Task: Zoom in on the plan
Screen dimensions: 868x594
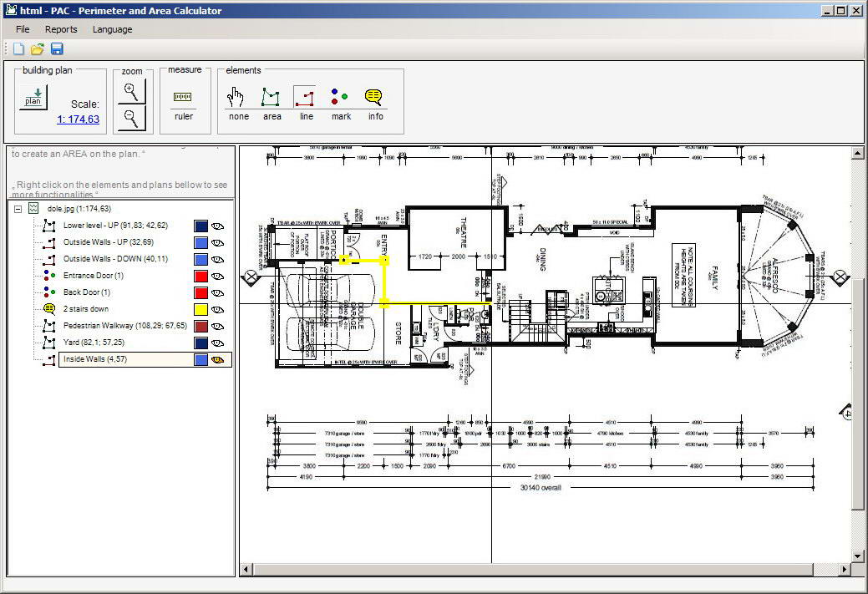Action: [x=132, y=91]
